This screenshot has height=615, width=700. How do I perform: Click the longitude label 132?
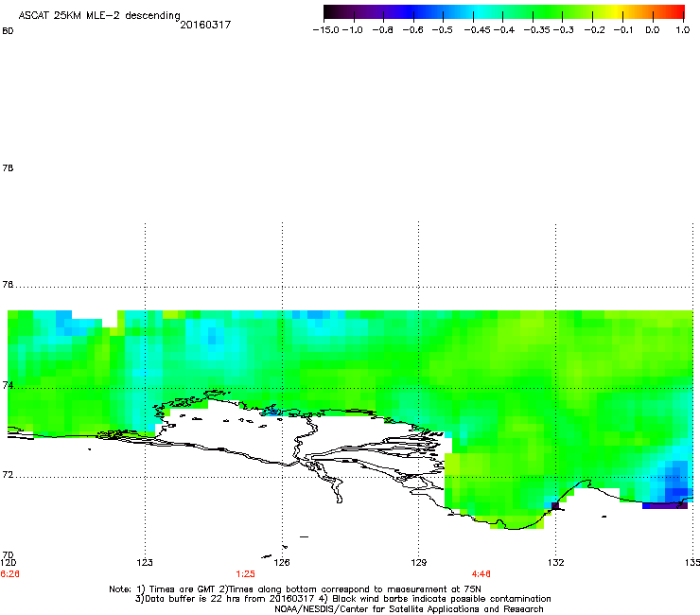555,562
